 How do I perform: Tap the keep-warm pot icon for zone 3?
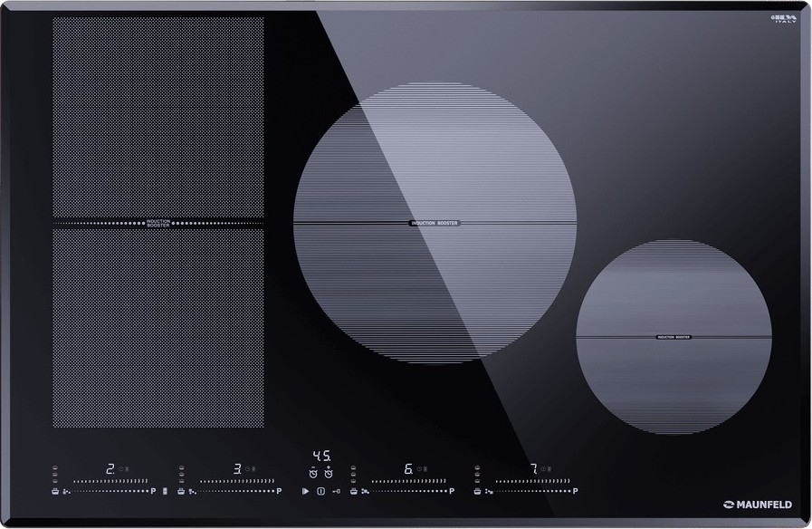click(x=181, y=491)
